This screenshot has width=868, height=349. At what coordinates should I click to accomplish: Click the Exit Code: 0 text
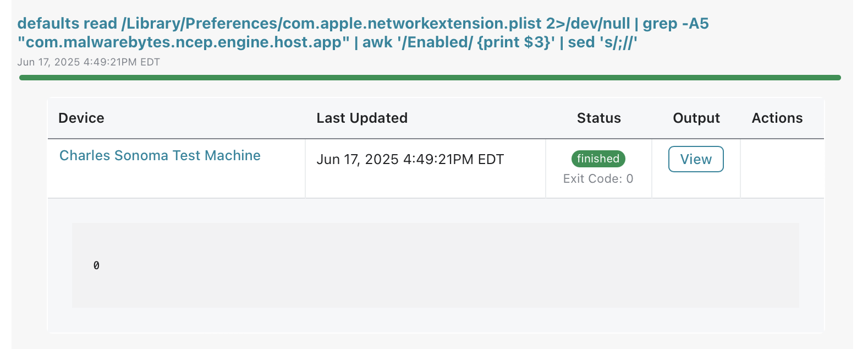[598, 178]
